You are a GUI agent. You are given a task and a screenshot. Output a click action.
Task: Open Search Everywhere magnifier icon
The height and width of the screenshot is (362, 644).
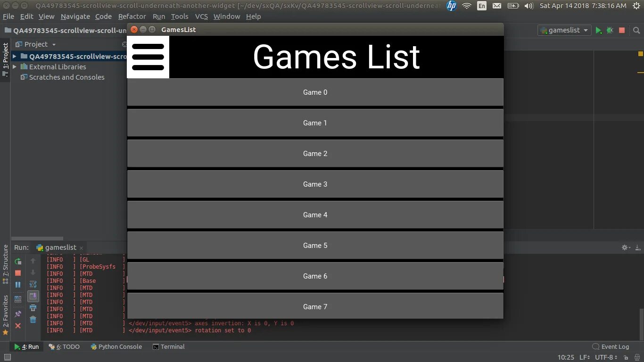[636, 30]
